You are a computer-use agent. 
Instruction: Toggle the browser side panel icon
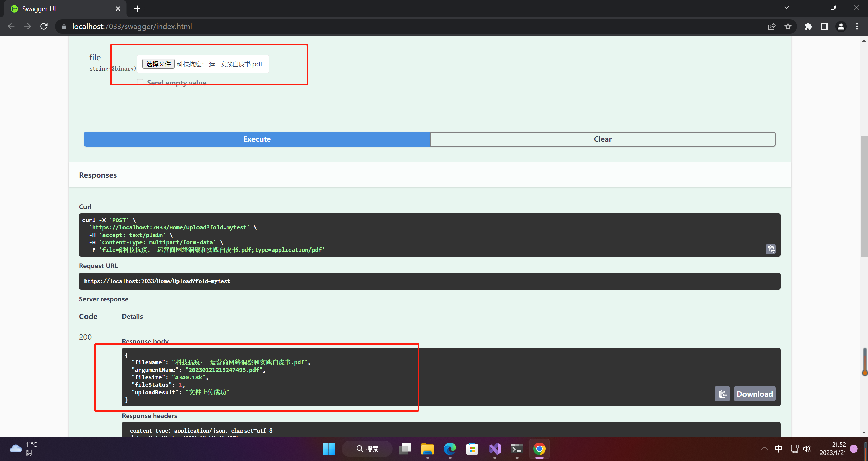click(x=825, y=26)
